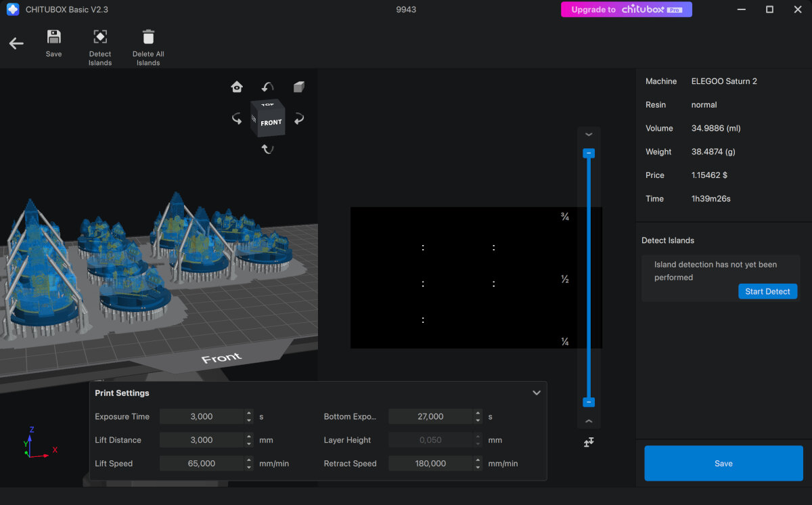Click the 'normal' resin value
Screen dimensions: 812x505
(704, 105)
